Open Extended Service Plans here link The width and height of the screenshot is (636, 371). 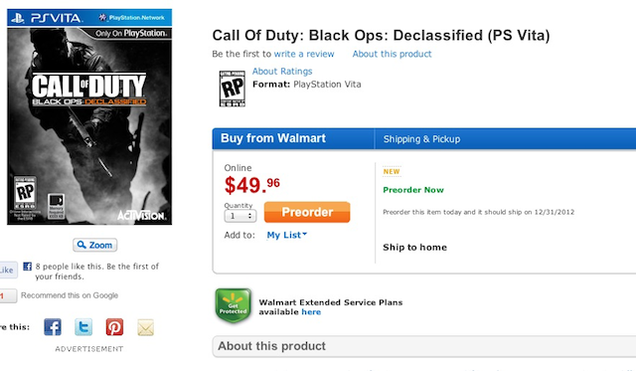coord(311,312)
